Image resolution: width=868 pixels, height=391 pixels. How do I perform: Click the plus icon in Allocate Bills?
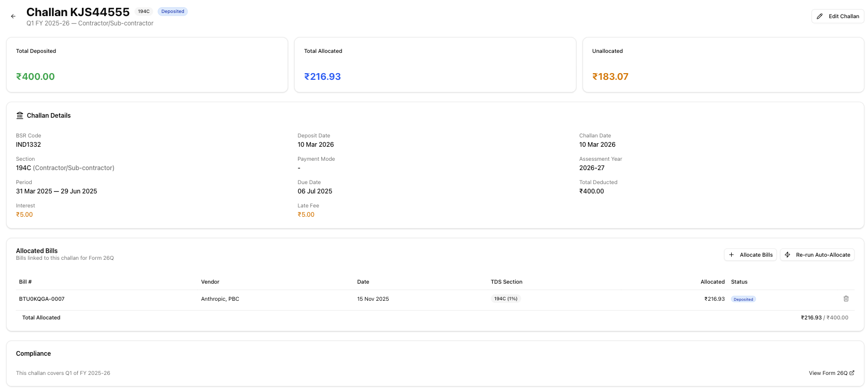coord(732,255)
